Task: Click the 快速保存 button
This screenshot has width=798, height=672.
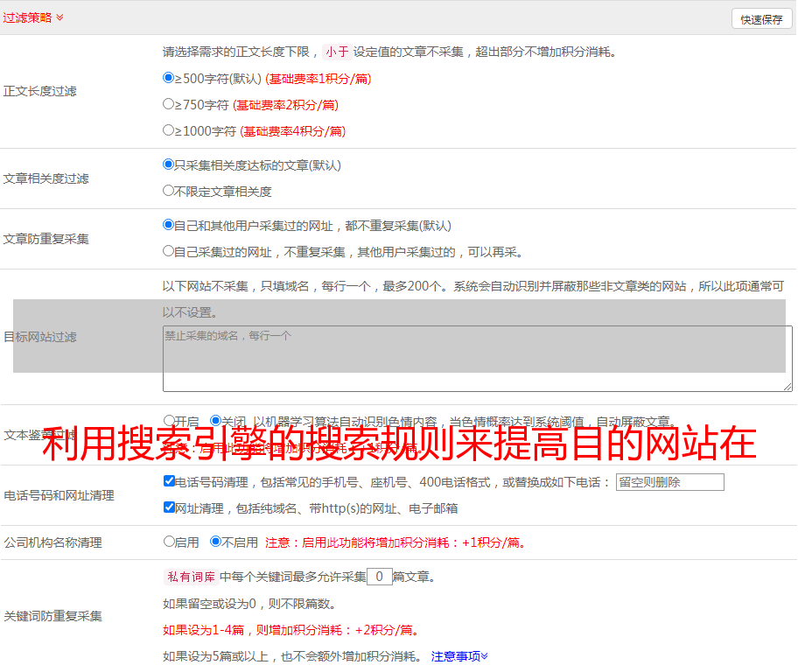Action: [761, 19]
